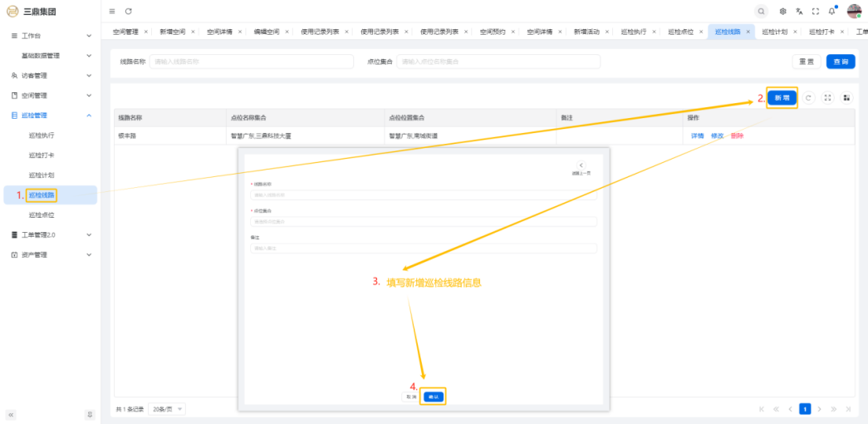The image size is (868, 424).
Task: Switch to the 巡检执行 tab
Action: pyautogui.click(x=633, y=32)
